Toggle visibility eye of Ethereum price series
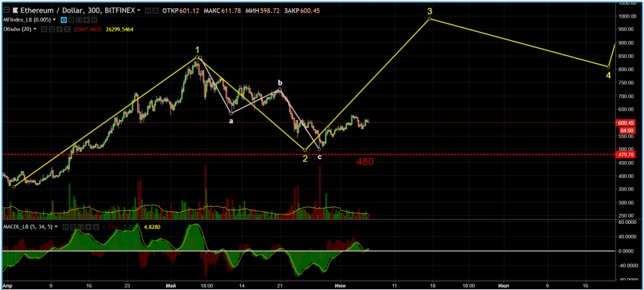This screenshot has width=644, height=290. click(148, 11)
